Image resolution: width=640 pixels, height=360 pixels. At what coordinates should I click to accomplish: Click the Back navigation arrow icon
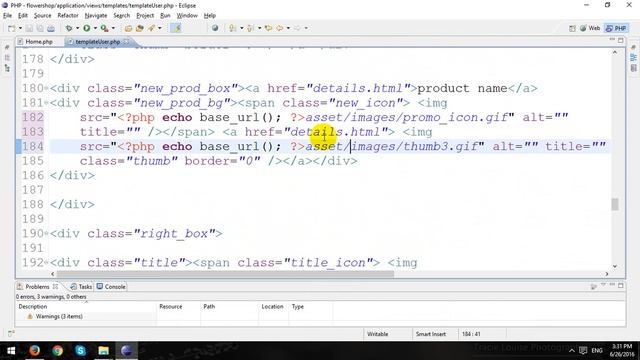click(280, 28)
